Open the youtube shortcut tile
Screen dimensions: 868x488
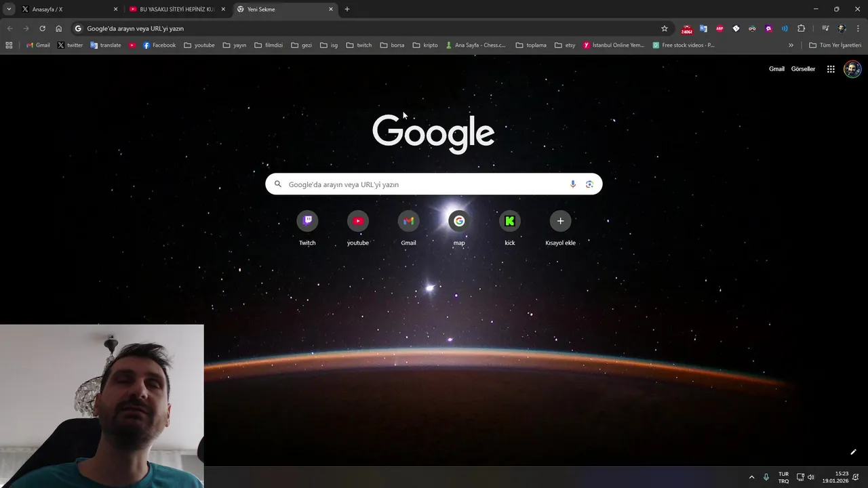[x=358, y=228]
